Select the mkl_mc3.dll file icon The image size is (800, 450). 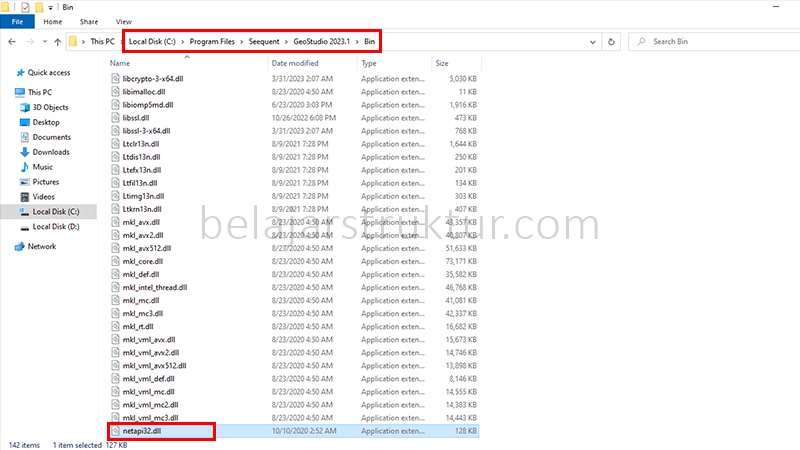pos(115,313)
